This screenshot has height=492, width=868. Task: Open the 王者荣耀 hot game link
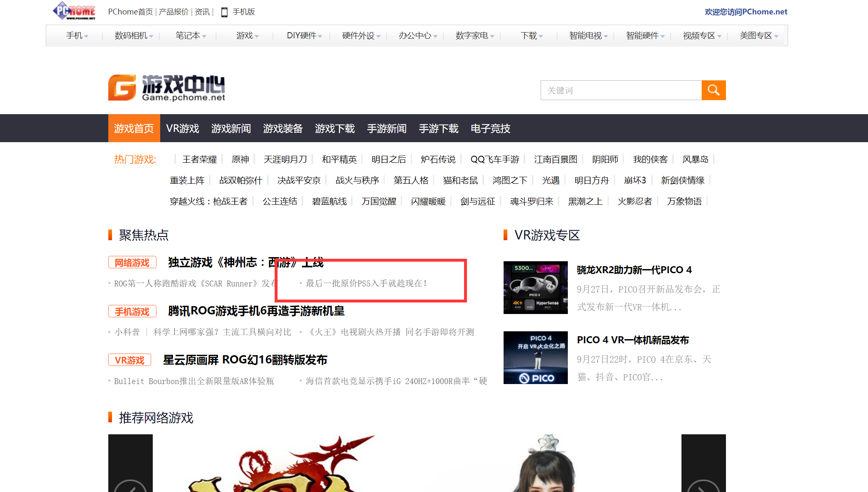pos(199,159)
